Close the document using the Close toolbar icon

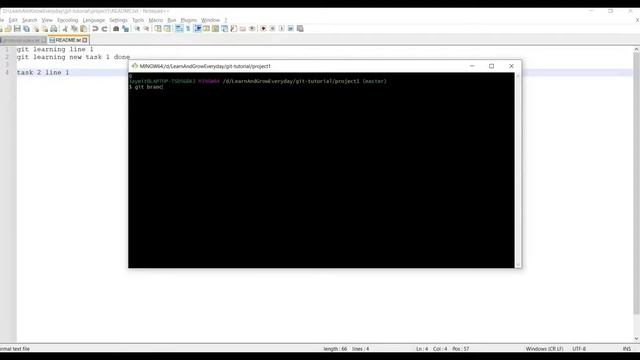(x=36, y=29)
